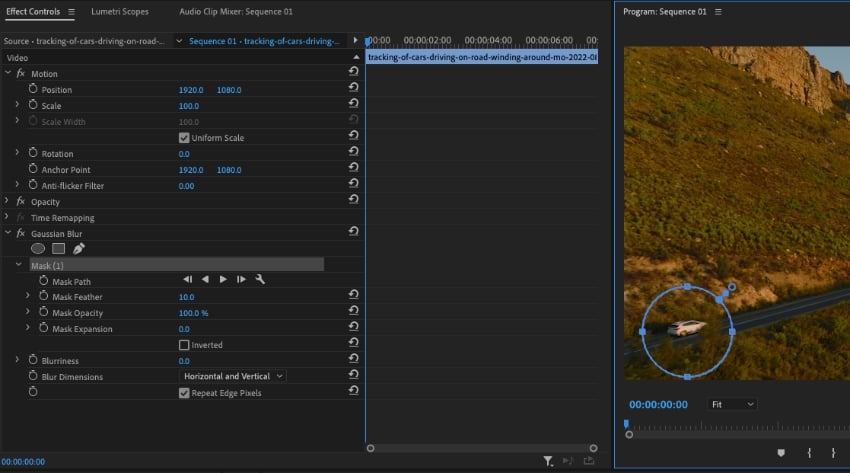Reset the Mask Expansion value

(353, 326)
